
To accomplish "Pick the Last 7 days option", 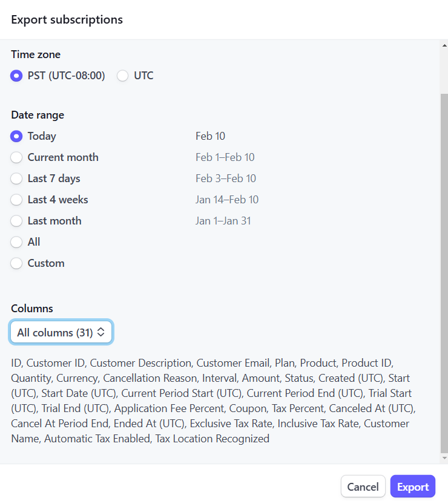I will pyautogui.click(x=16, y=178).
